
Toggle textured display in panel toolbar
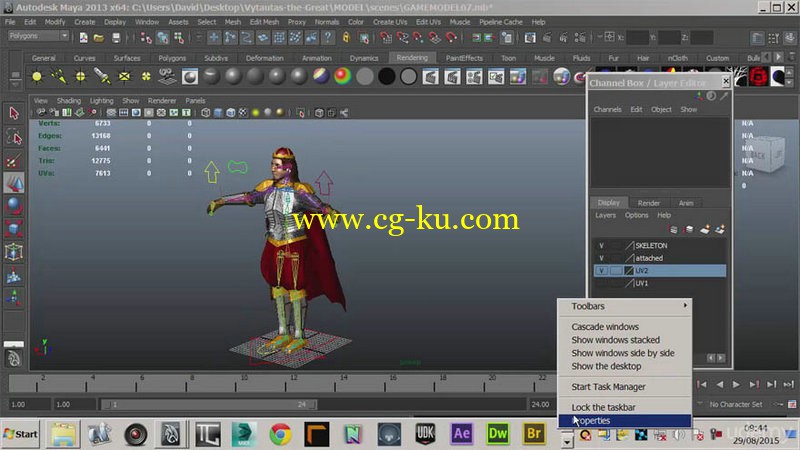pos(243,113)
